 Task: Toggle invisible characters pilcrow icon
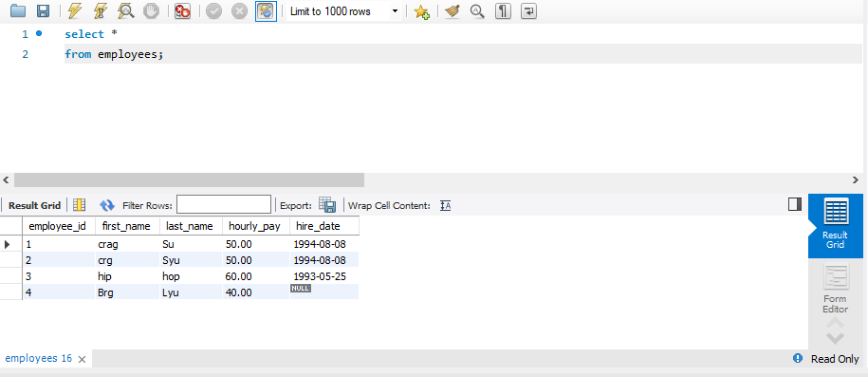[x=503, y=10]
